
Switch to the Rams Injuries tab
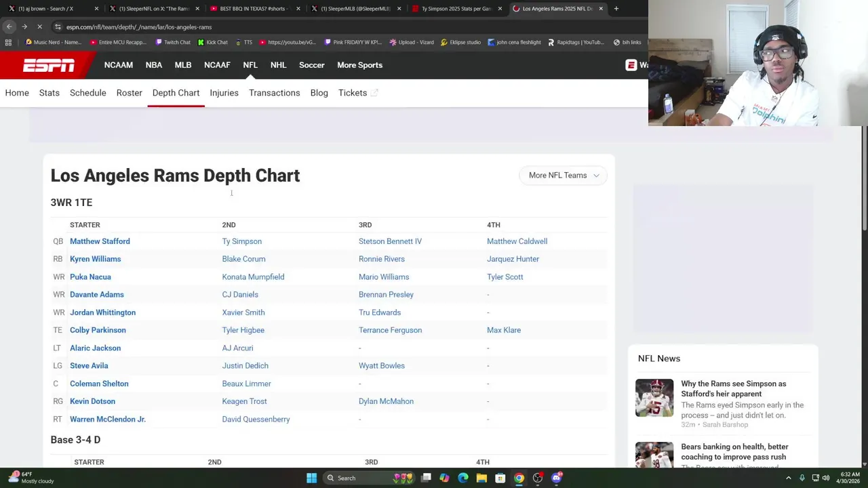pos(224,93)
